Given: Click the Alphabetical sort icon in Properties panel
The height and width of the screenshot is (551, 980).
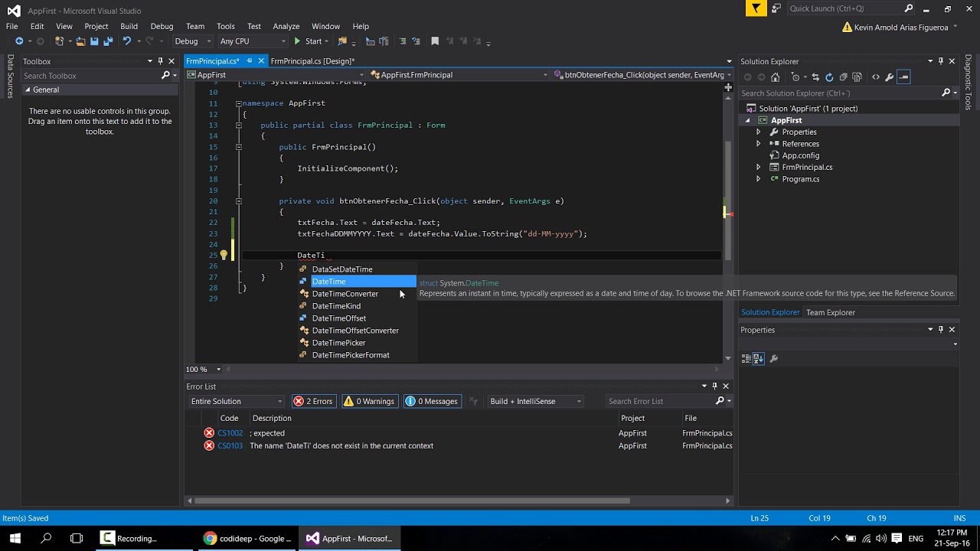Looking at the screenshot, I should click(759, 358).
